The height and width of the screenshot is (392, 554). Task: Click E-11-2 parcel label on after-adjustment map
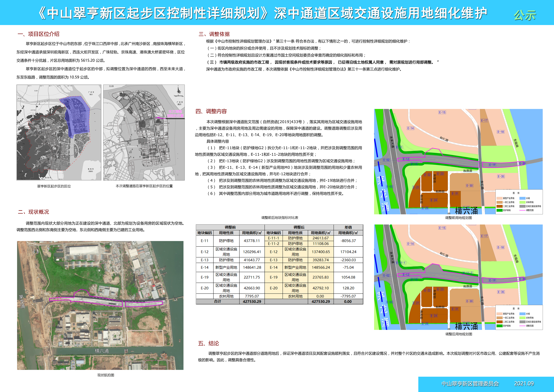pos(468,273)
